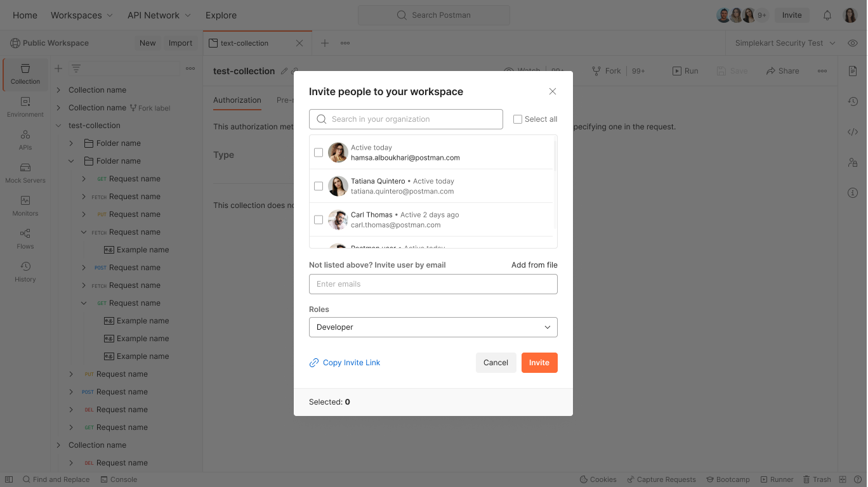Open the History sidebar icon

25,272
